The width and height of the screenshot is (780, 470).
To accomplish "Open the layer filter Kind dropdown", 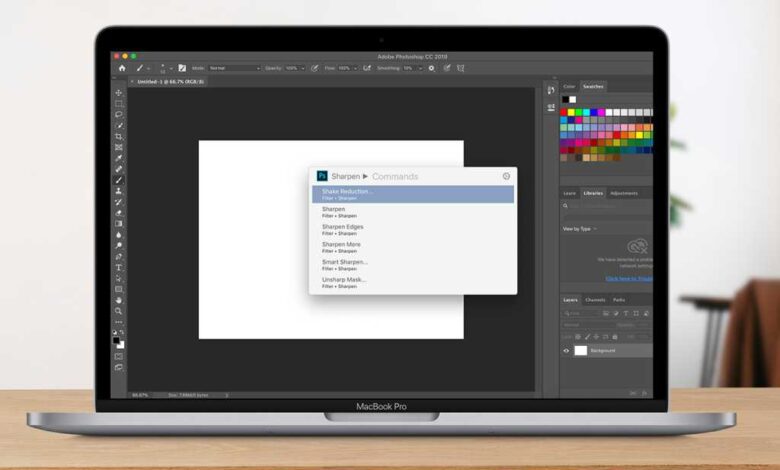I will [581, 313].
